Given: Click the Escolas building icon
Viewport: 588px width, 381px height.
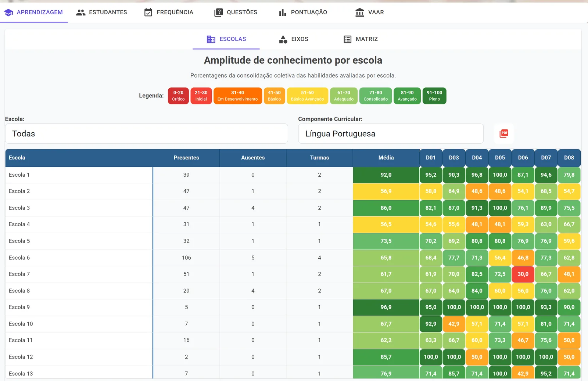Looking at the screenshot, I should tap(211, 39).
